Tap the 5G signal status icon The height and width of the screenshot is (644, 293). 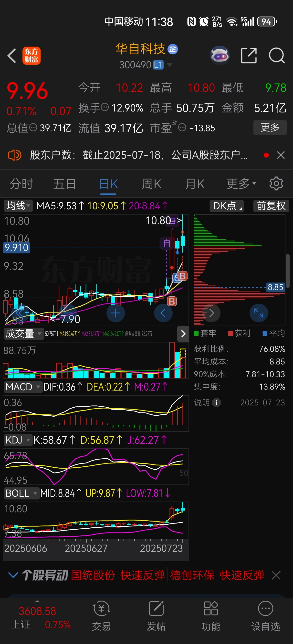coord(247,21)
